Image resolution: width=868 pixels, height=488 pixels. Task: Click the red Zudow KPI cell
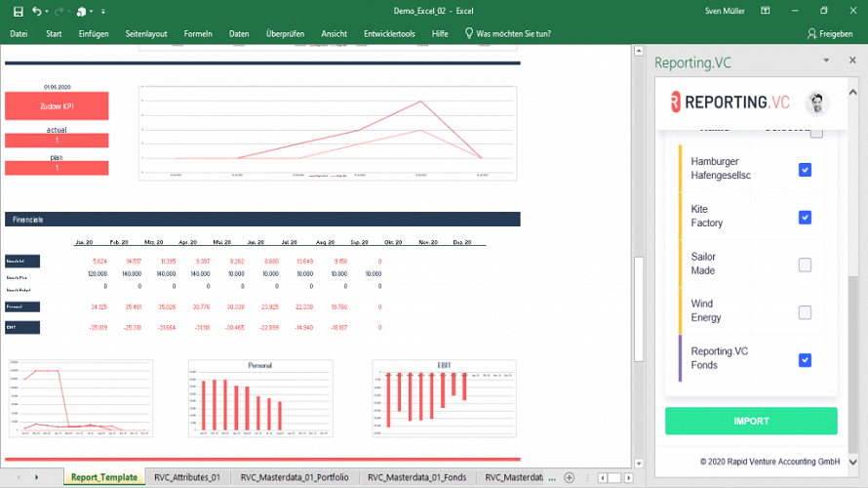pyautogui.click(x=57, y=105)
